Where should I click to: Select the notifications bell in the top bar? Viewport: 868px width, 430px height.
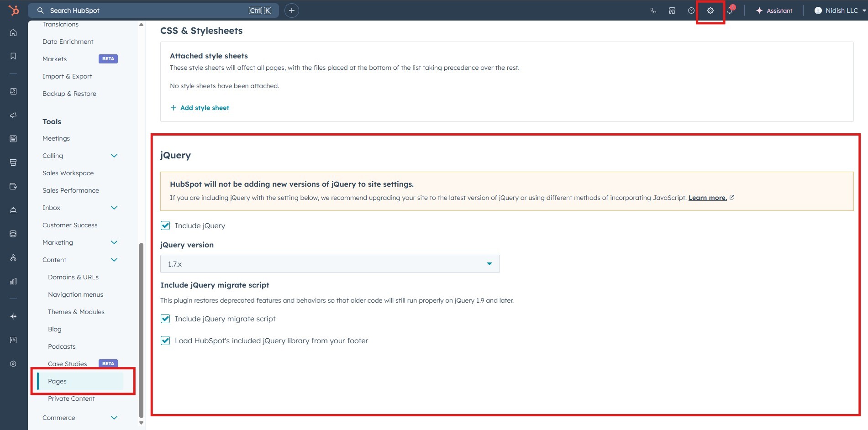[x=729, y=10]
